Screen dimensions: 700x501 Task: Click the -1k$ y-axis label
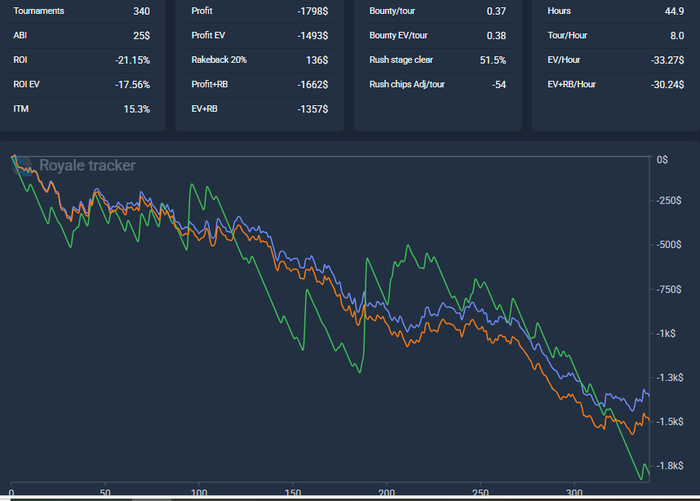(x=666, y=334)
